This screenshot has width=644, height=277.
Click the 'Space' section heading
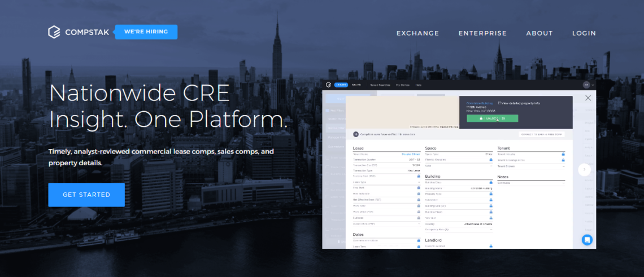pos(431,148)
